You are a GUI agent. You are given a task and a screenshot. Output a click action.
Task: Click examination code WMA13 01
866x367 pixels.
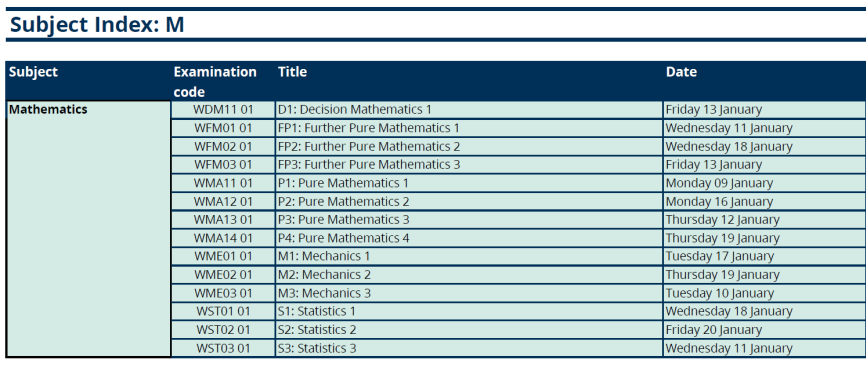click(223, 219)
